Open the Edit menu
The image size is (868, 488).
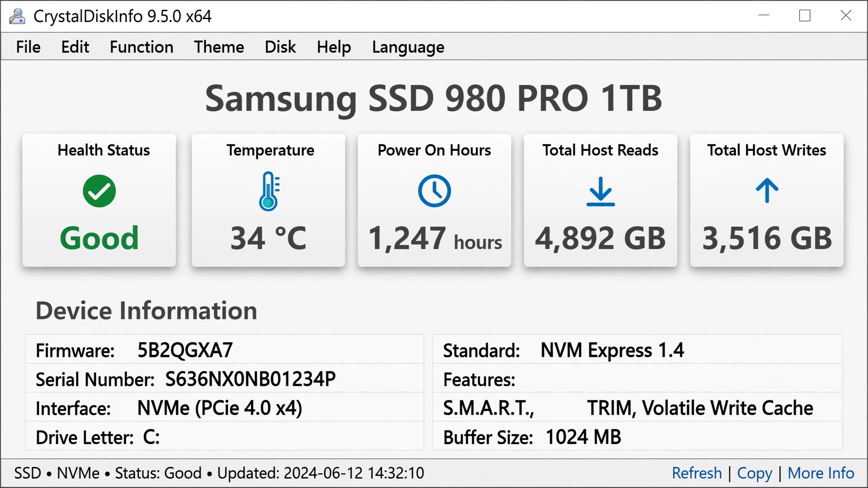[x=75, y=47]
